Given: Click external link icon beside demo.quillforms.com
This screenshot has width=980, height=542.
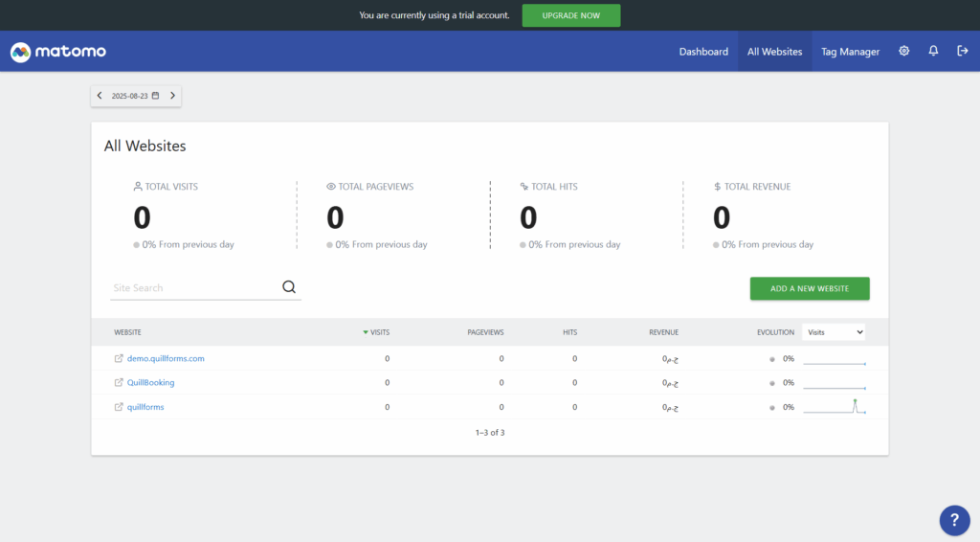Looking at the screenshot, I should click(x=119, y=359).
